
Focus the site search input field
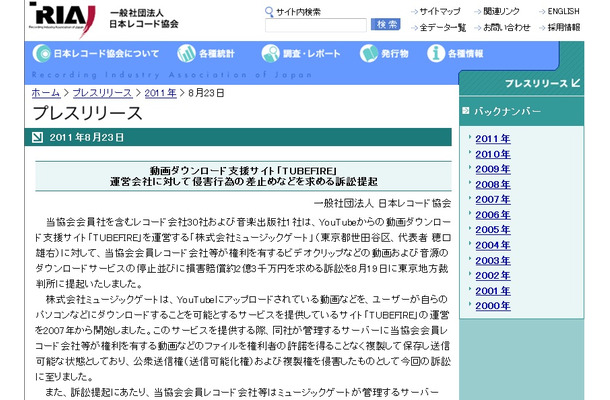tap(316, 25)
